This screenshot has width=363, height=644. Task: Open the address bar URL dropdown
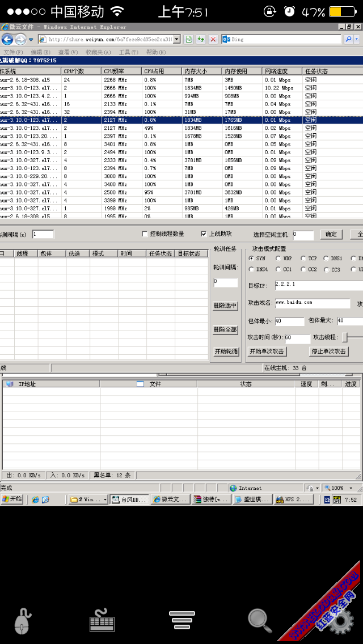coord(177,39)
